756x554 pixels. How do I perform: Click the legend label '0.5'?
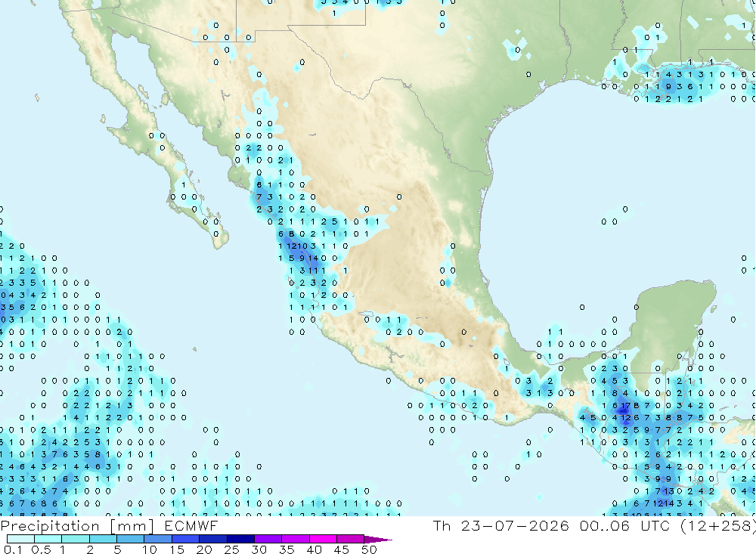(x=41, y=549)
